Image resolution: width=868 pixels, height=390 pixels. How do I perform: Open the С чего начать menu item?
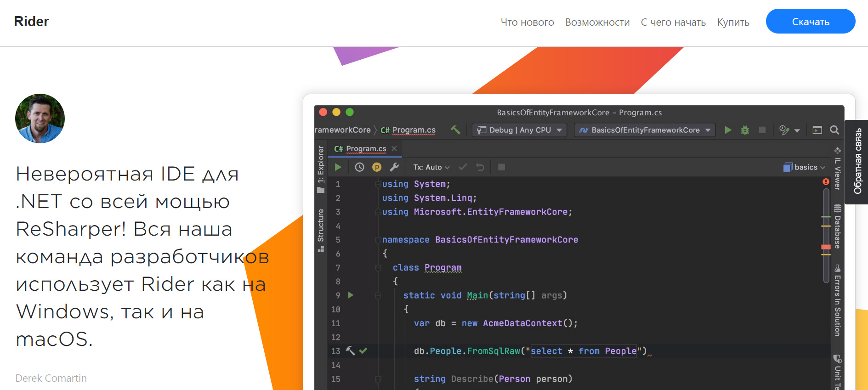point(673,22)
